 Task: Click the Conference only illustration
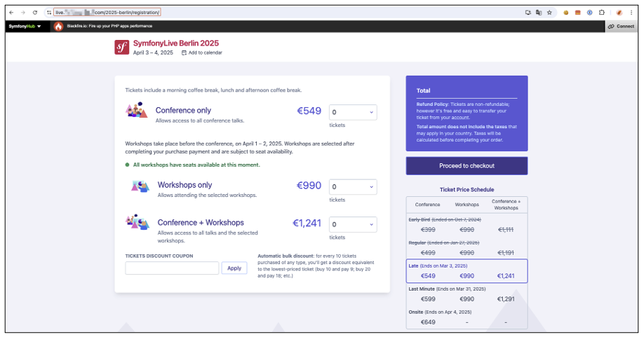(136, 110)
